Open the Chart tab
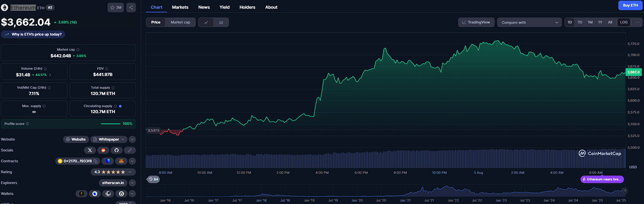The height and width of the screenshot is (204, 644). coord(156,7)
